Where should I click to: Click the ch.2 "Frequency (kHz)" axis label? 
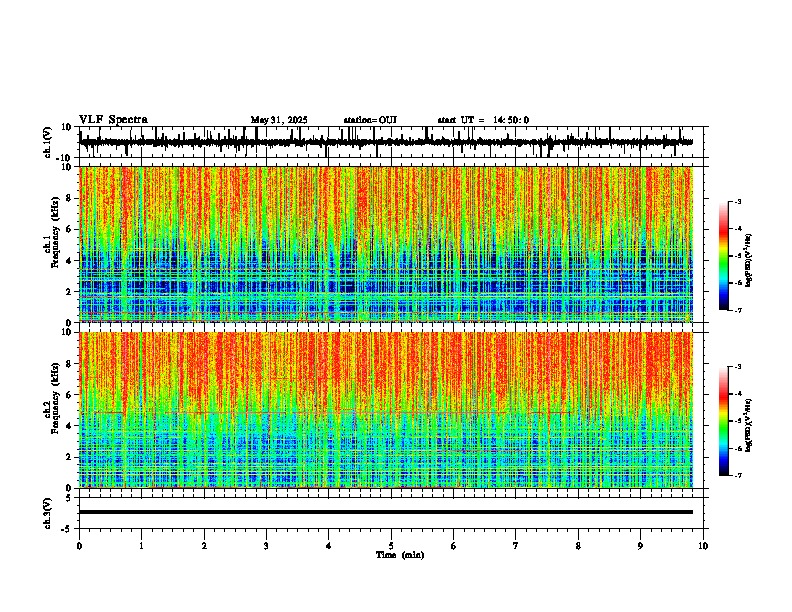56,398
